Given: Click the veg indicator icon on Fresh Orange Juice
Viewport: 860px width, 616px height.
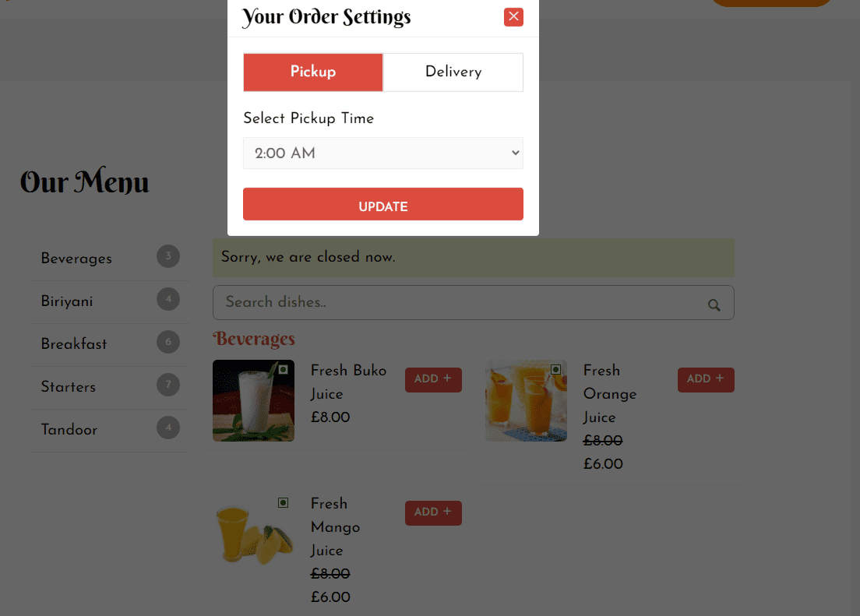Looking at the screenshot, I should (x=555, y=371).
